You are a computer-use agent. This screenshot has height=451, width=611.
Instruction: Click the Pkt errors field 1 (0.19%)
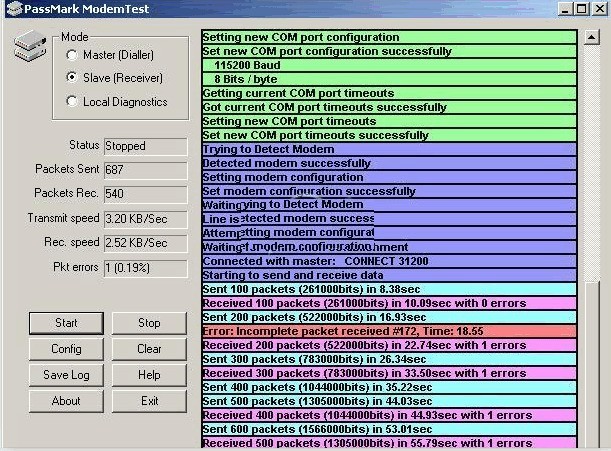[x=146, y=268]
